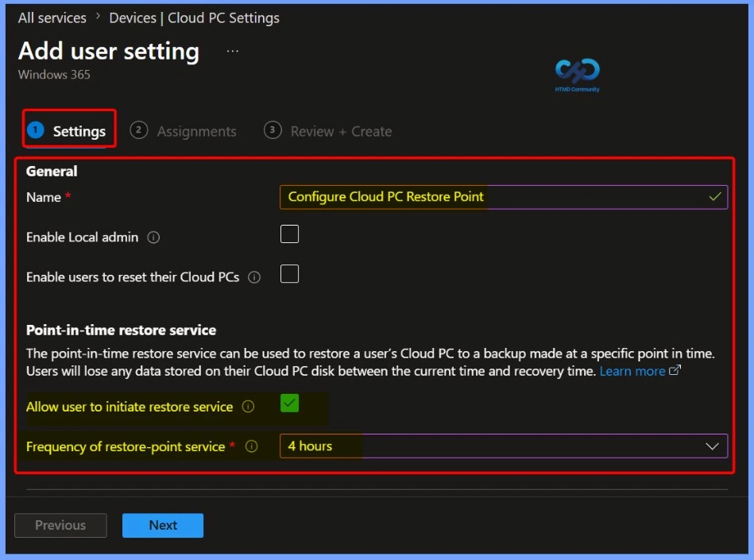Switch to the Review + Create tab
Image resolution: width=754 pixels, height=560 pixels.
[x=328, y=131]
